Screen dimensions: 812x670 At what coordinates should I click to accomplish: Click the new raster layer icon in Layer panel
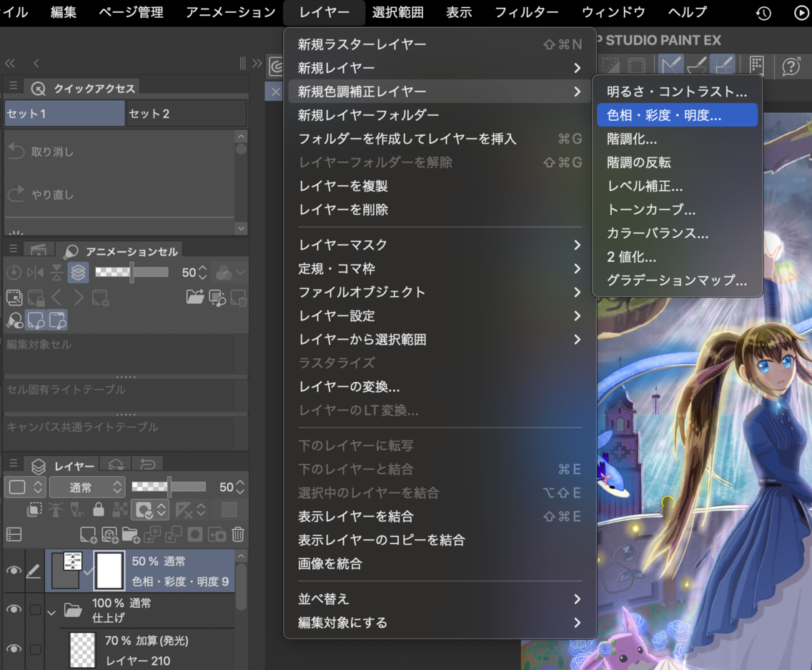88,535
